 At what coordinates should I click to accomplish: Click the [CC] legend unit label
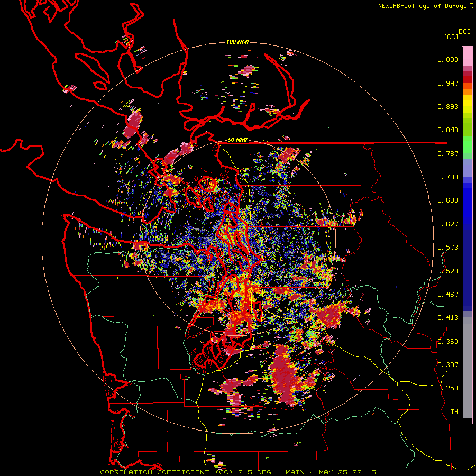tap(451, 36)
